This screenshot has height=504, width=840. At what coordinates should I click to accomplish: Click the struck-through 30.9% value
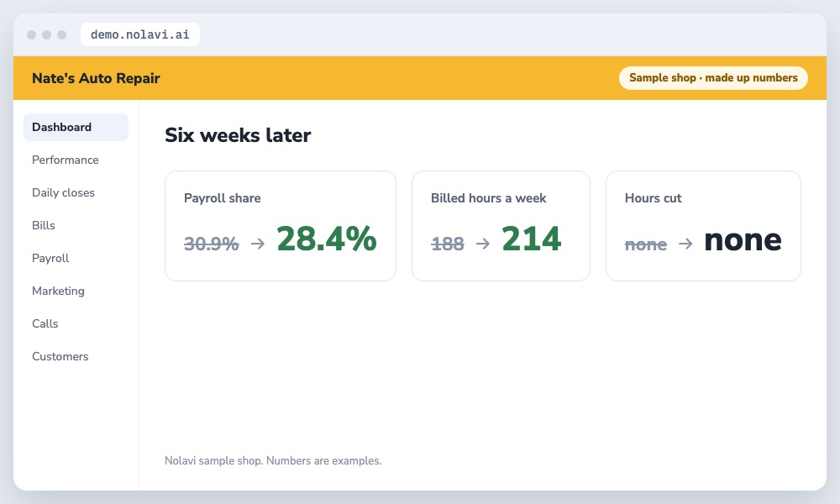coord(211,244)
